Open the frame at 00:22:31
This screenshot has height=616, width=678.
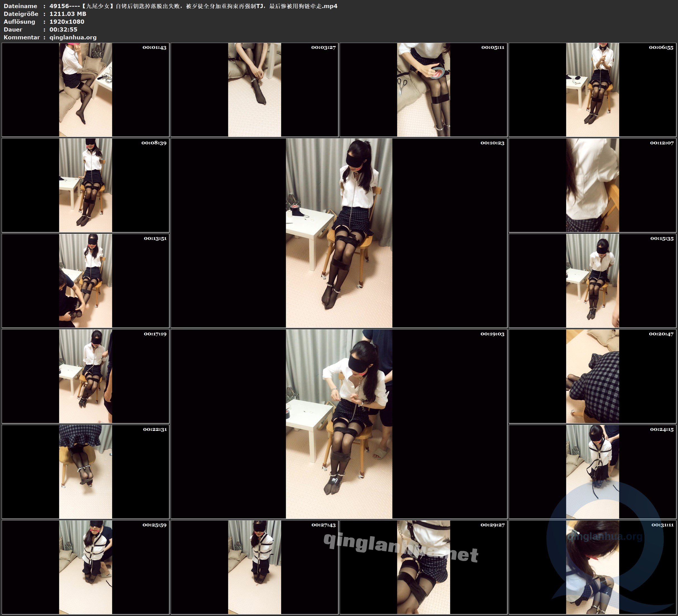click(x=85, y=471)
